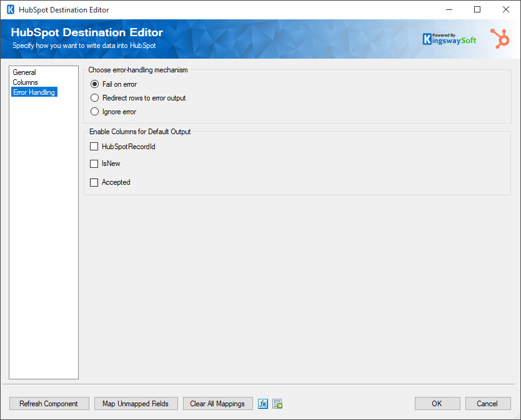
Task: Select the Ignore error option
Action: point(94,112)
